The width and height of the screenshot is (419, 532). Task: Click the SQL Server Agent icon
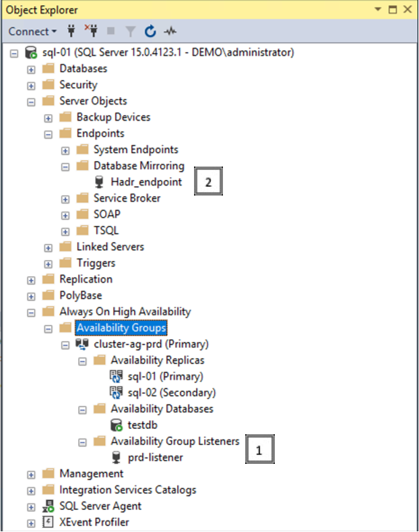point(49,506)
